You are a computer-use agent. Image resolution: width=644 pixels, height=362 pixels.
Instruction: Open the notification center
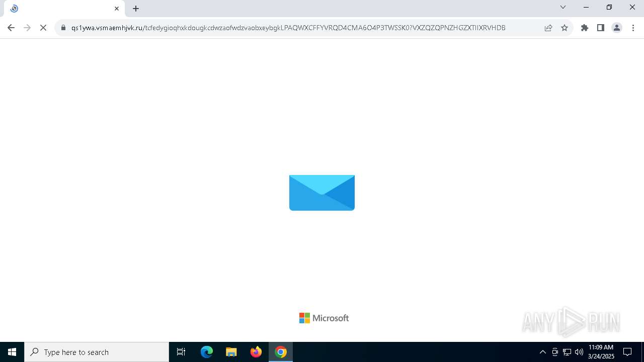pos(627,352)
